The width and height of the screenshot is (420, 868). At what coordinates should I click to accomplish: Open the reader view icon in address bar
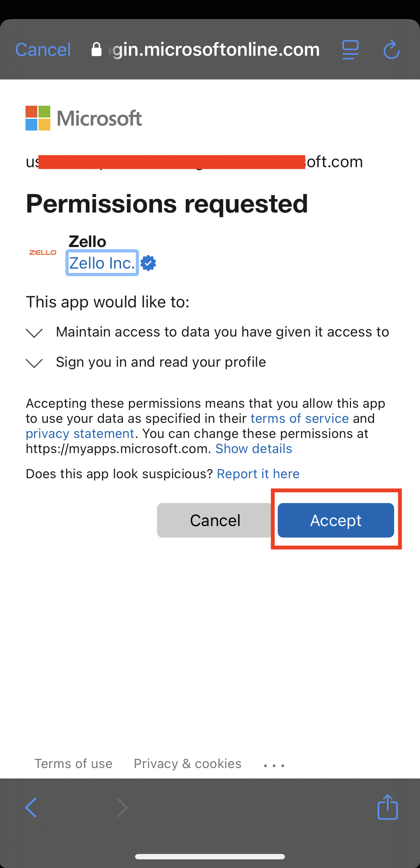(x=350, y=50)
